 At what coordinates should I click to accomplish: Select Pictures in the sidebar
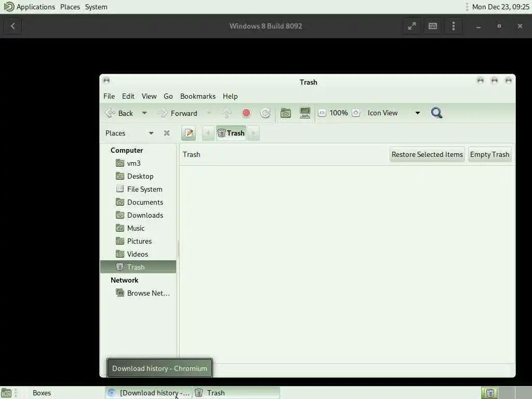pyautogui.click(x=138, y=241)
